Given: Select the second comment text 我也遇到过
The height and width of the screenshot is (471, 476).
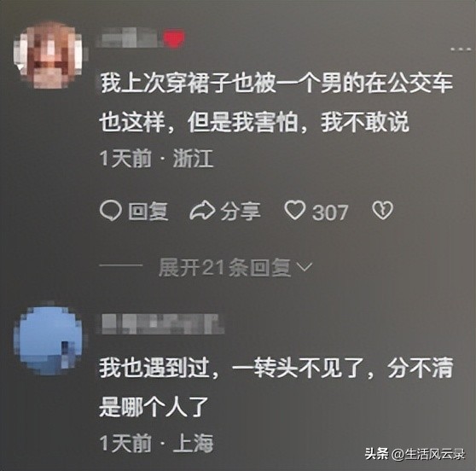Looking at the screenshot, I should [x=276, y=387].
